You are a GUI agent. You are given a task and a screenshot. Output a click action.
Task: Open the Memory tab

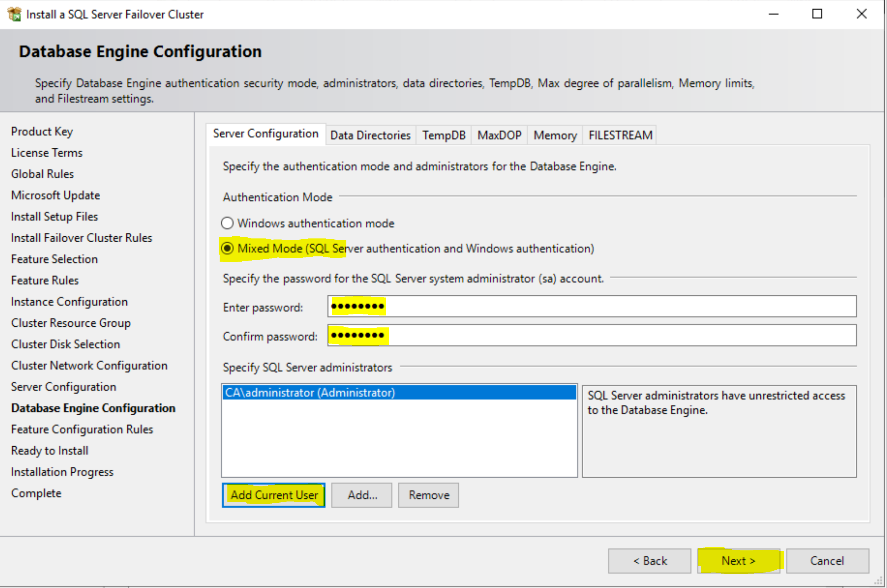click(555, 135)
